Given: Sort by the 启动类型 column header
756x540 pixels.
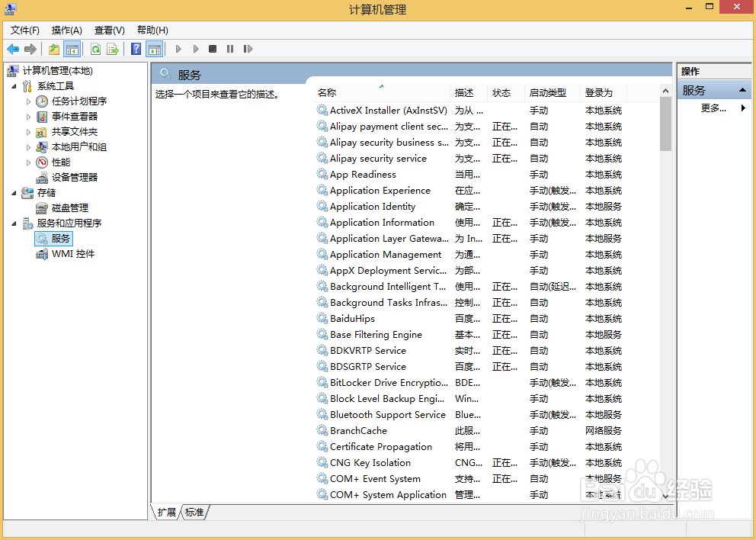Looking at the screenshot, I should tap(553, 92).
